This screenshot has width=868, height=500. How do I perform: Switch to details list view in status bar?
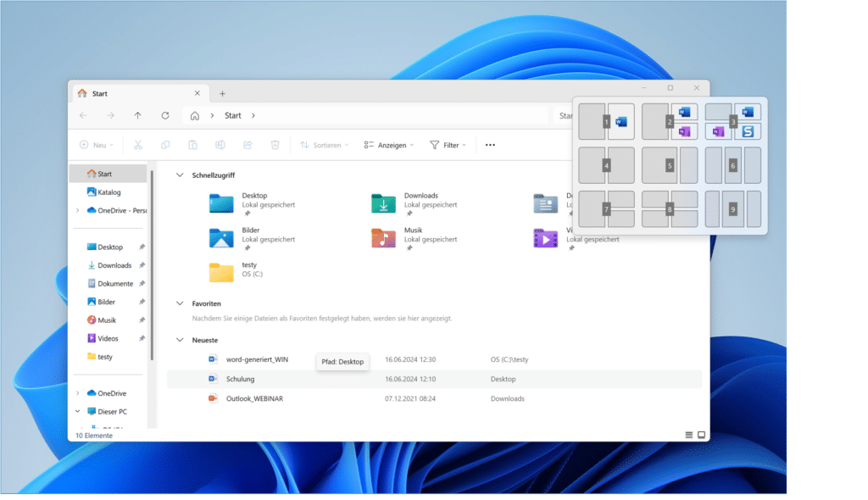click(x=688, y=435)
